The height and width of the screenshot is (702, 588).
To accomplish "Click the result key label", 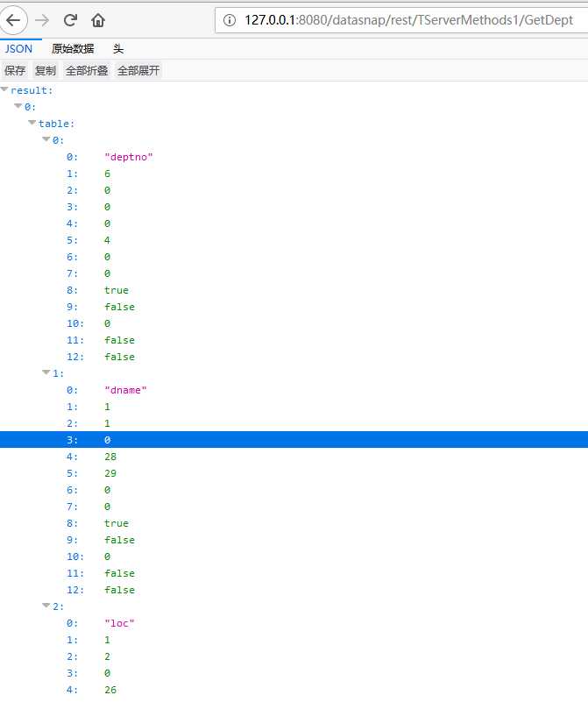I will point(32,90).
